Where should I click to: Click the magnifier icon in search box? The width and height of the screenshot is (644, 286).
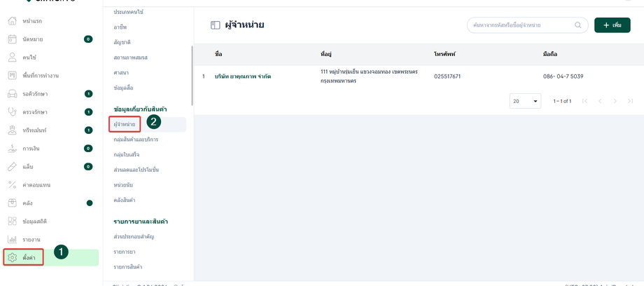tap(578, 25)
